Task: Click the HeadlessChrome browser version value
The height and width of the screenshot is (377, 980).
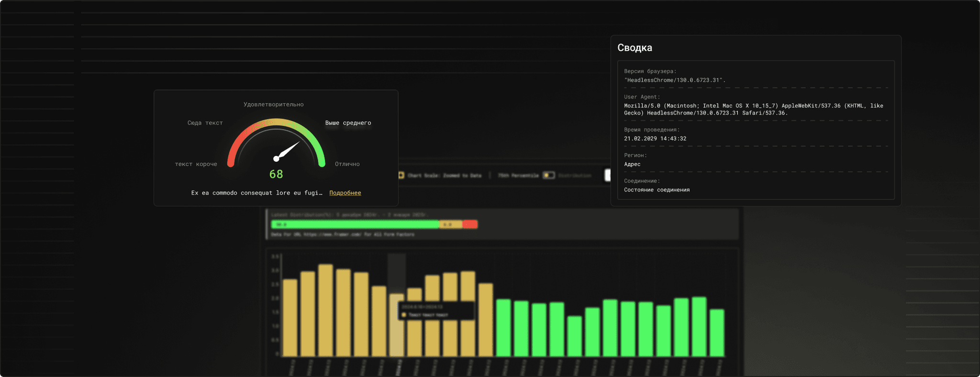Action: point(674,80)
